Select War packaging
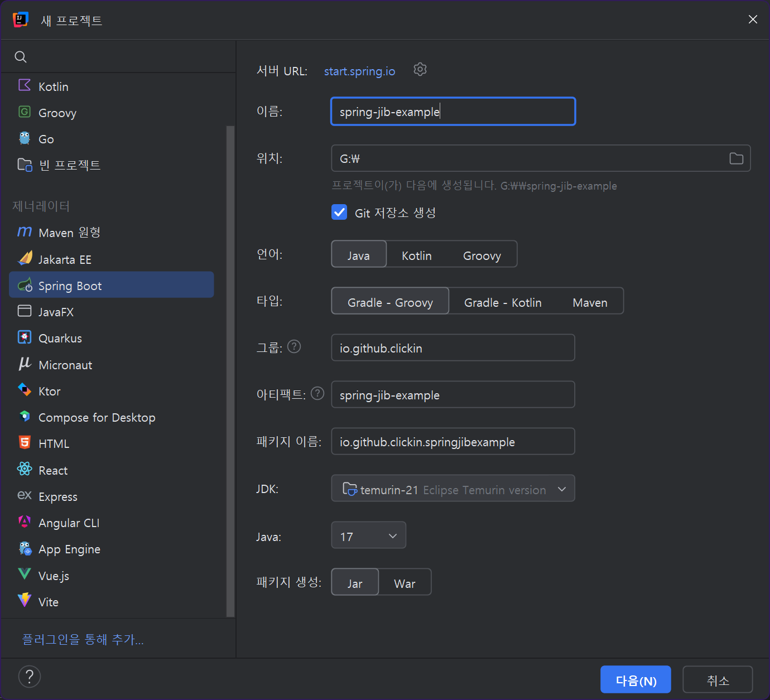Screen dimensions: 770x700 click(405, 583)
